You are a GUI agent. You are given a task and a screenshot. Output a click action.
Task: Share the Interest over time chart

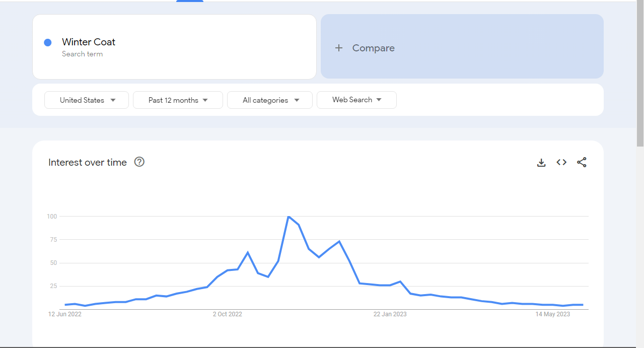tap(582, 162)
